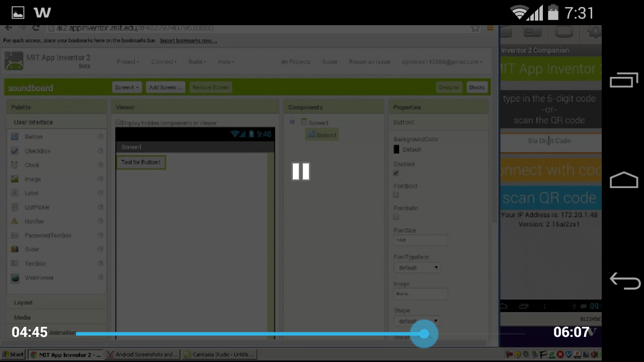Tap the scan QR code button in Companion
Screen dimensions: 644x362
click(550, 198)
